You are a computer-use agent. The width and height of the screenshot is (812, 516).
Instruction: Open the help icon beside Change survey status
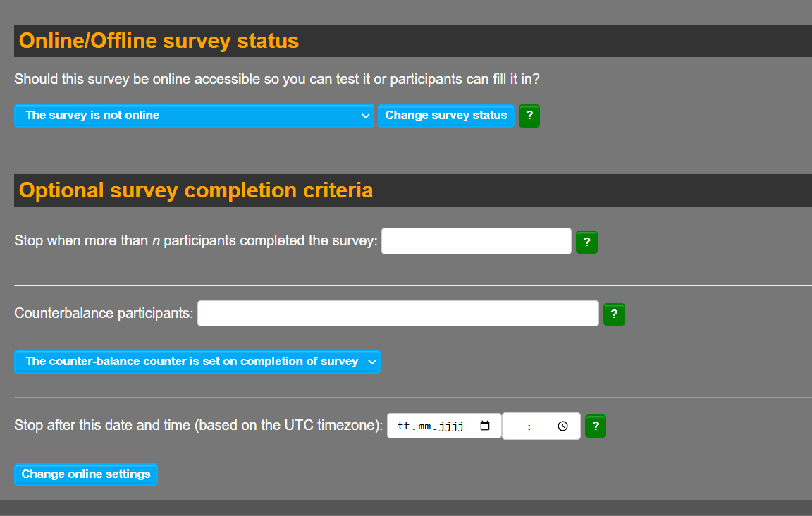click(529, 116)
